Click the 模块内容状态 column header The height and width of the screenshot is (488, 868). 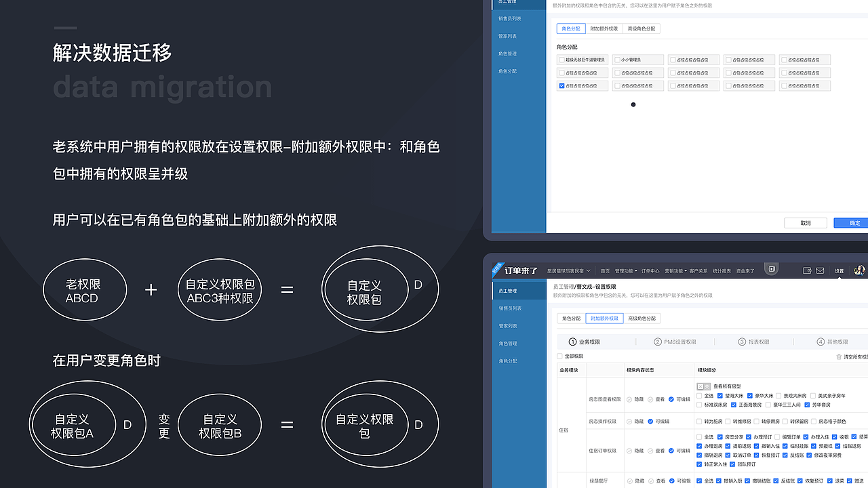coord(640,370)
